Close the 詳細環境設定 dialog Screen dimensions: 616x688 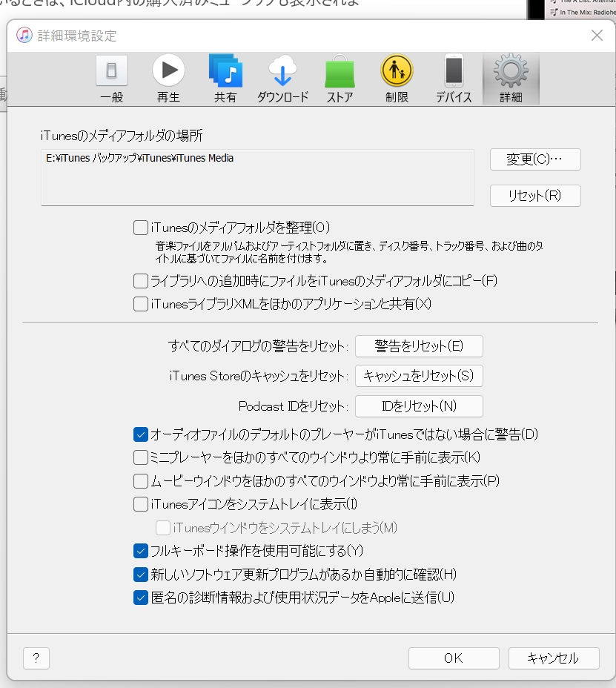(597, 35)
